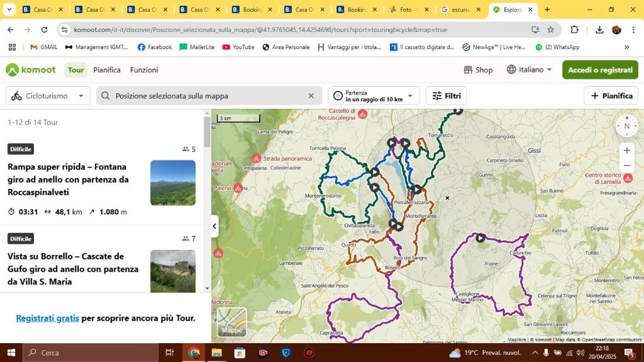The image size is (644, 362).
Task: Clear the search location text
Action: 311,96
